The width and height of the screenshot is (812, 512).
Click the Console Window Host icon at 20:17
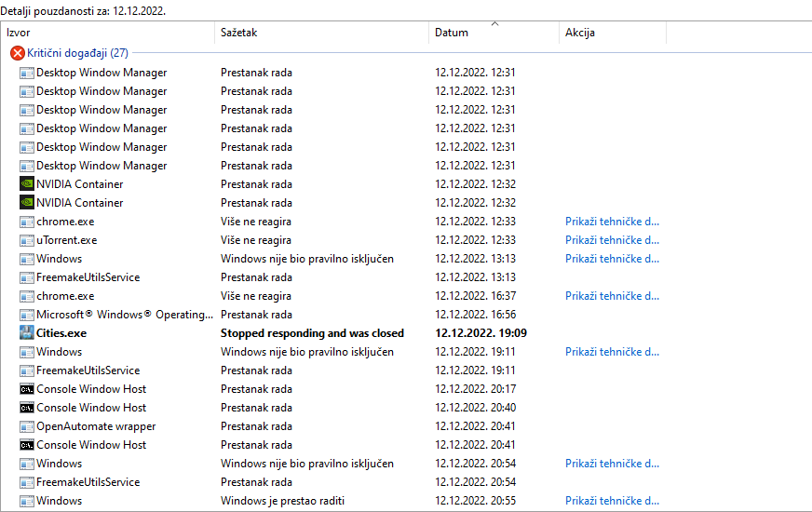click(x=26, y=389)
